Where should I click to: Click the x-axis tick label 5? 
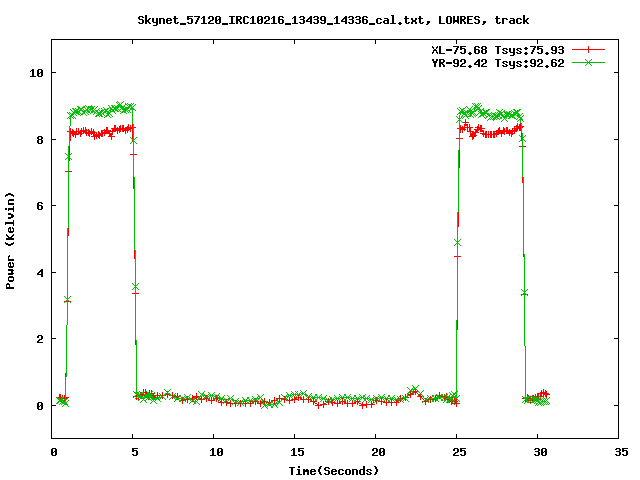tap(135, 452)
